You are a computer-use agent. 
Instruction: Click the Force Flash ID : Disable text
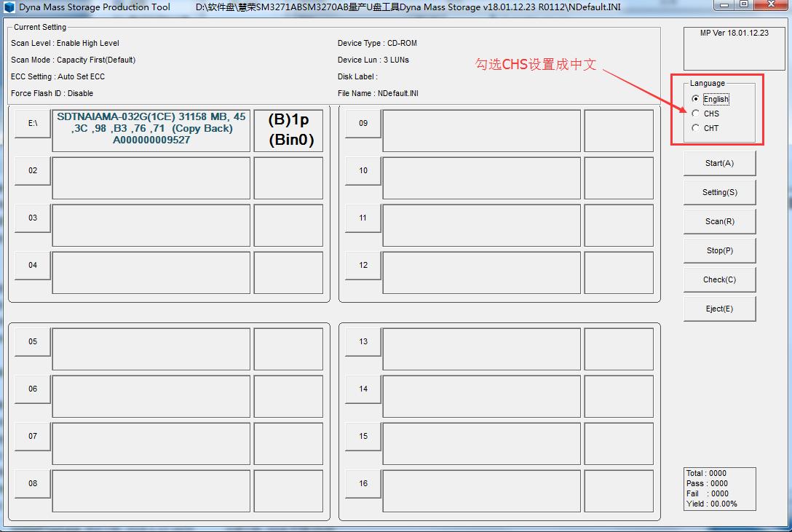(52, 93)
